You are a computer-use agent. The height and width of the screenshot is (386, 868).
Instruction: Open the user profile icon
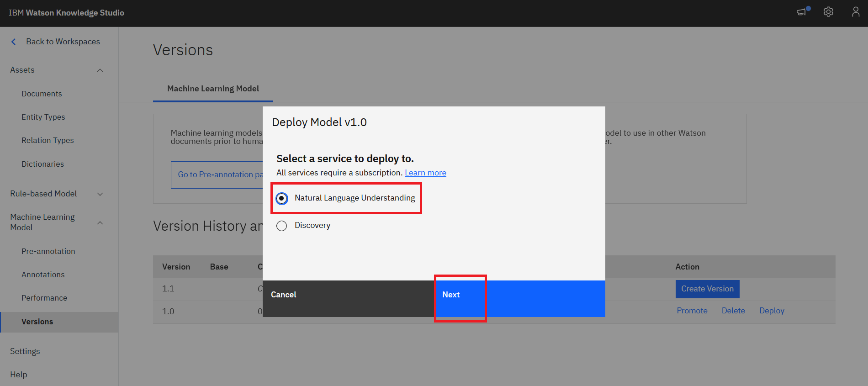(856, 12)
